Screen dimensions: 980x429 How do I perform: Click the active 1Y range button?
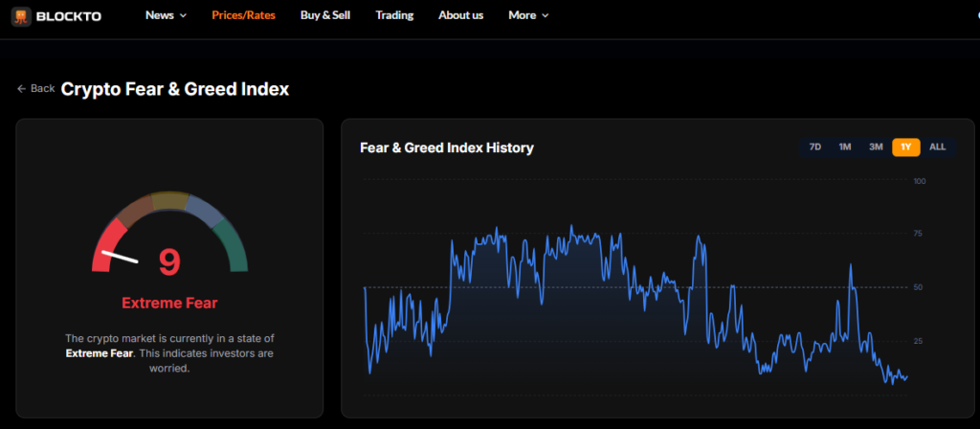coord(905,147)
